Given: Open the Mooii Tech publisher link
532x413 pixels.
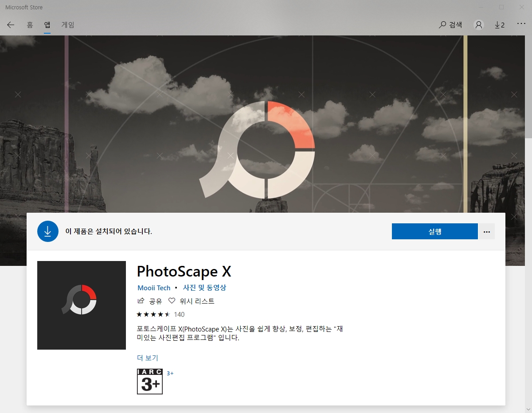Looking at the screenshot, I should pos(154,288).
